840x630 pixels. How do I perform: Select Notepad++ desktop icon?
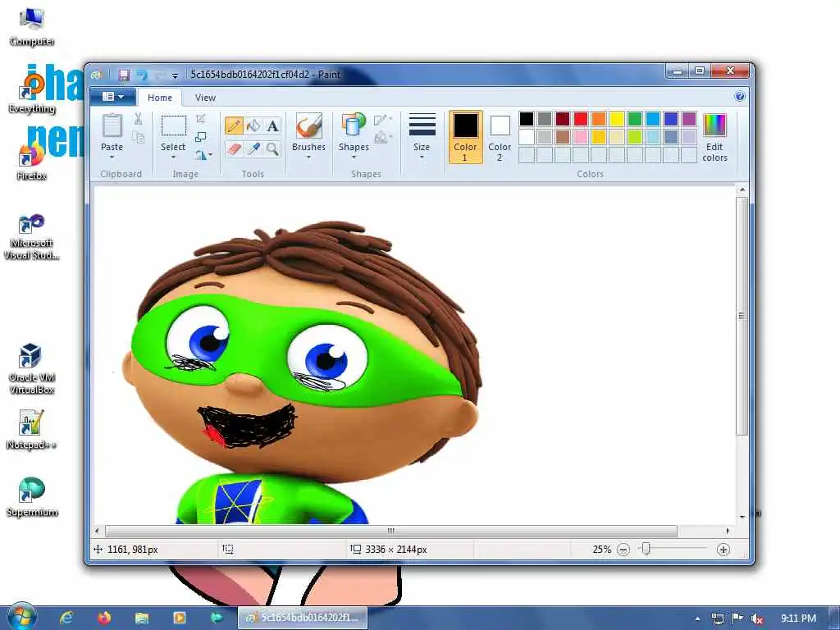coord(31,430)
